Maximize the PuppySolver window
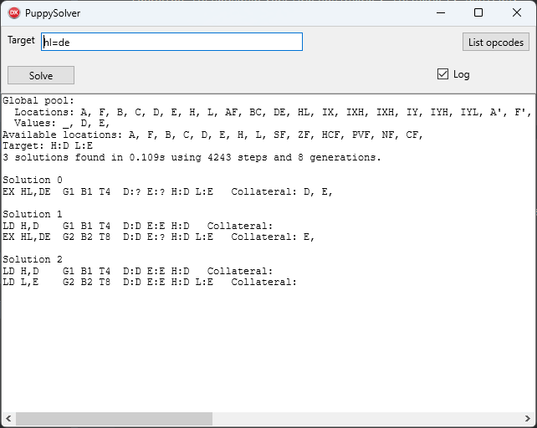Image resolution: width=537 pixels, height=428 pixels. pyautogui.click(x=478, y=13)
